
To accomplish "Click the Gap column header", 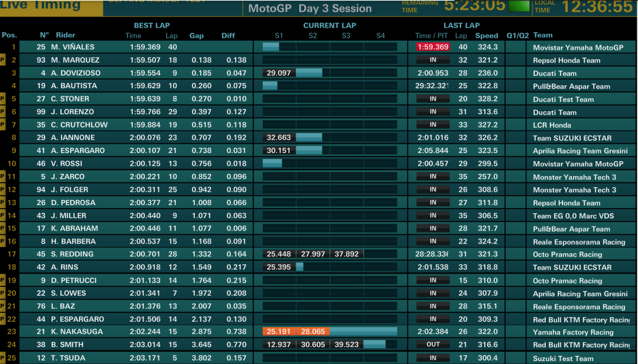I will 197,36.
